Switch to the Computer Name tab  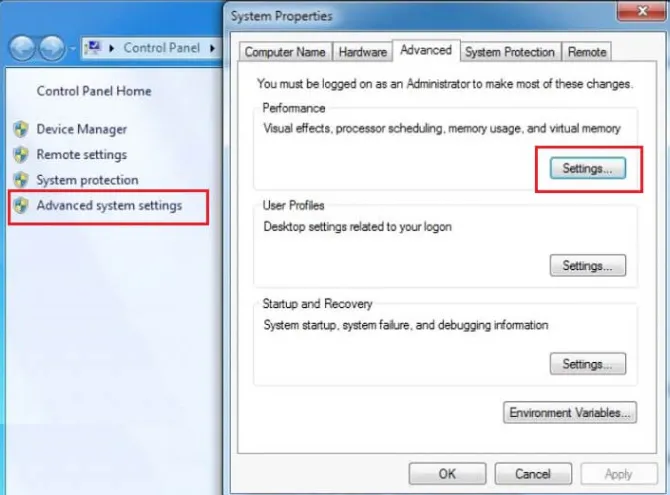[x=285, y=52]
